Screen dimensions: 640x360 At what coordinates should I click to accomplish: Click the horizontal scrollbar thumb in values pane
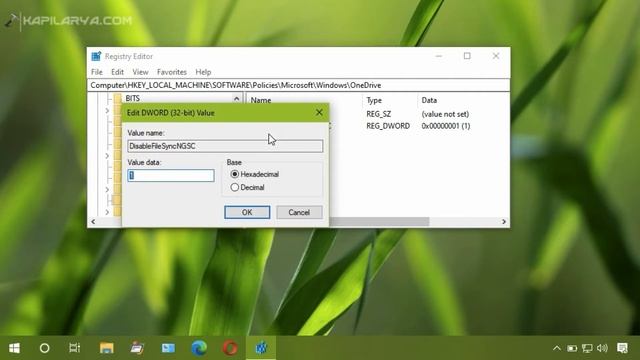379,222
